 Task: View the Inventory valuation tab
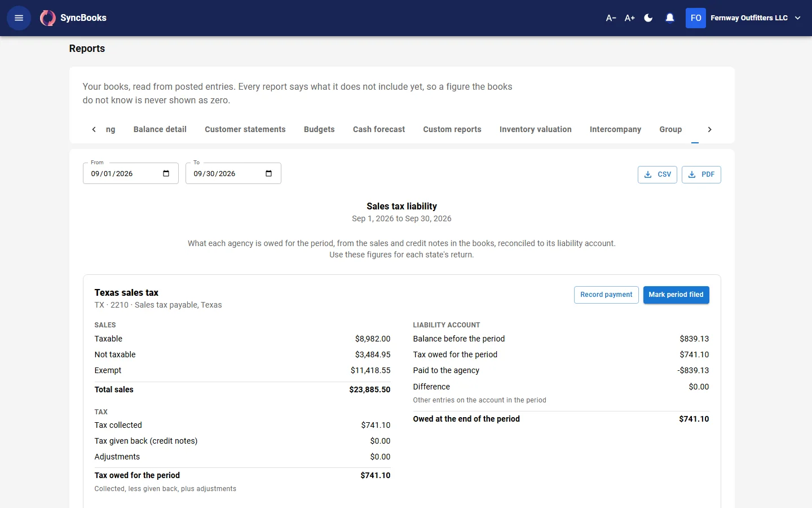pos(536,129)
